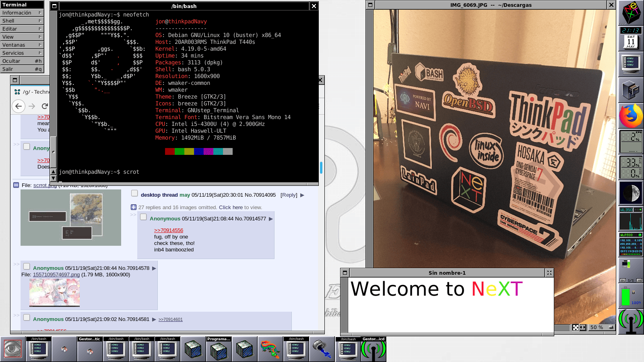The height and width of the screenshot is (362, 644).
Task: Open the file cabinet dock icon
Action: click(x=631, y=90)
